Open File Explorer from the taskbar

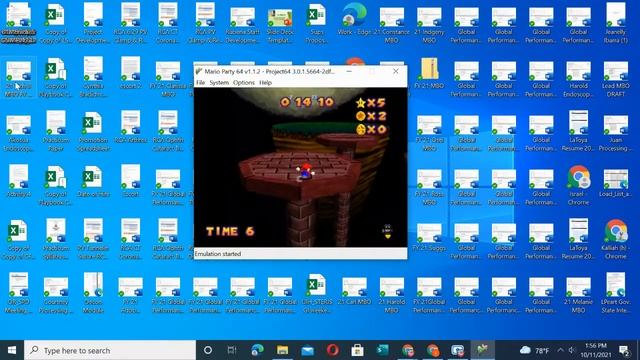pyautogui.click(x=282, y=350)
